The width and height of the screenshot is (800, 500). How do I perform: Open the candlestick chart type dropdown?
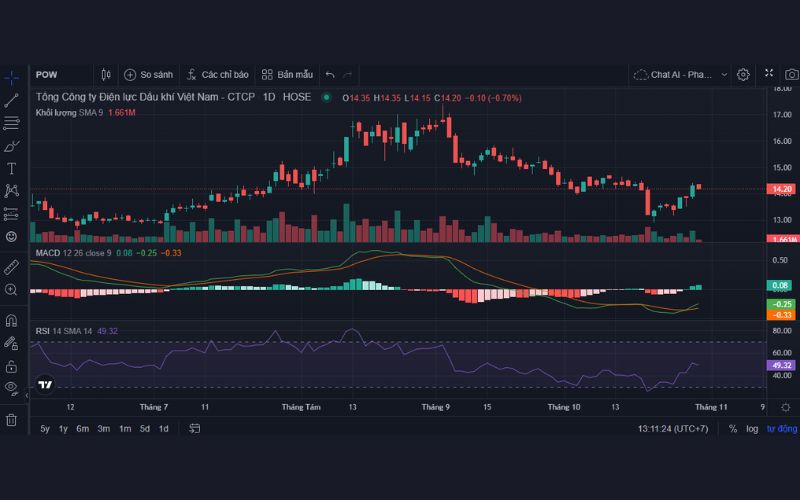tap(106, 74)
